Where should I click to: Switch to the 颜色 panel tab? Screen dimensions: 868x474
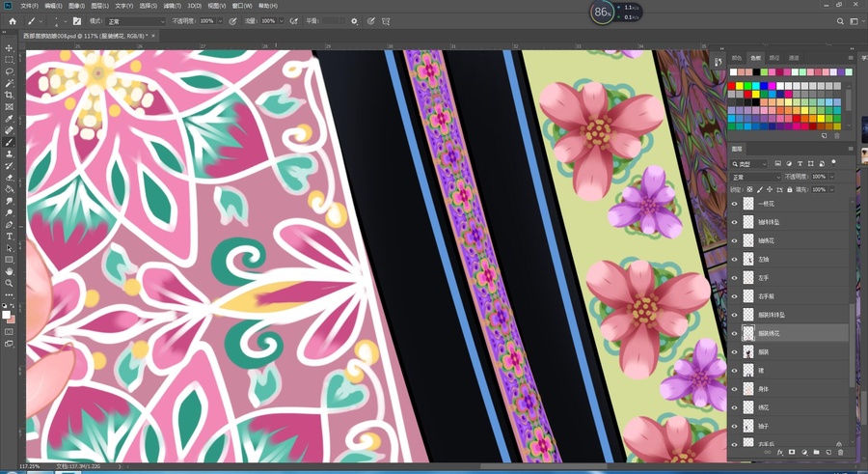737,58
